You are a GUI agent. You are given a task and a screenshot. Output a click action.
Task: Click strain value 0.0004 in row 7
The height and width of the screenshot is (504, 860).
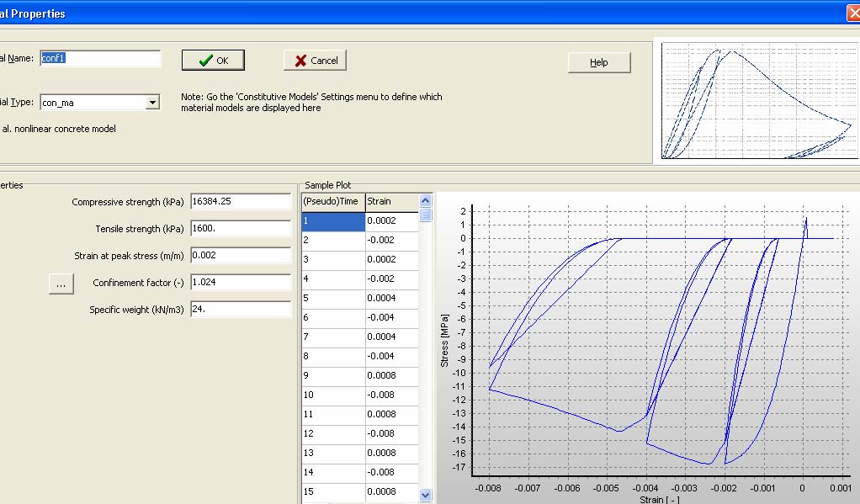tap(391, 337)
